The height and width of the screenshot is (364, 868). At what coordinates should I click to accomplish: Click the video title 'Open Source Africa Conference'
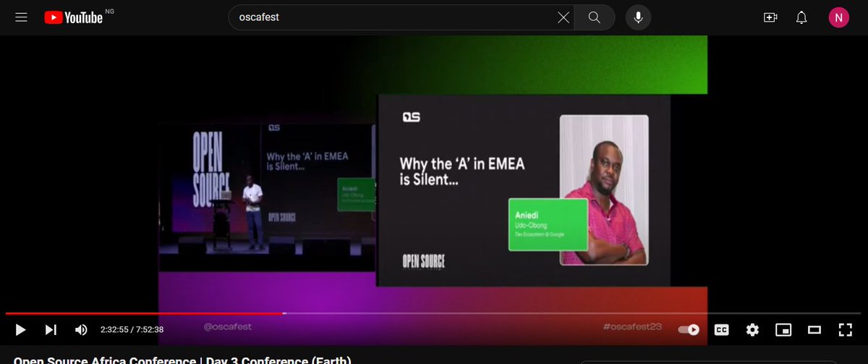[182, 360]
